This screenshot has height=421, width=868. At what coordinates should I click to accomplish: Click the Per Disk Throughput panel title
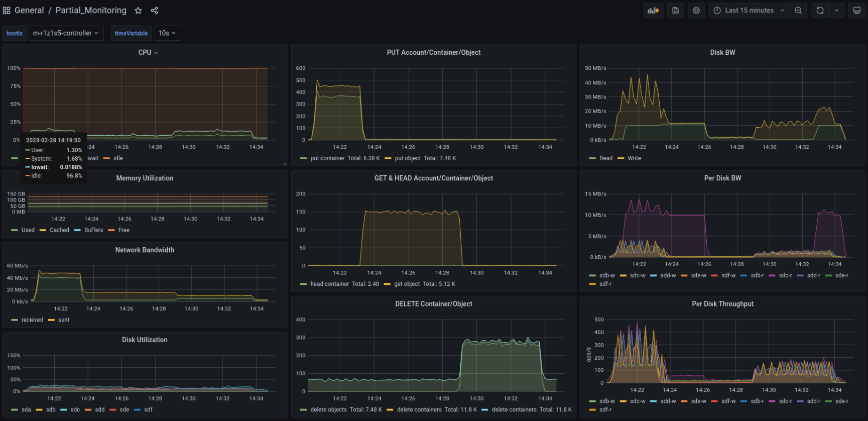pos(722,304)
